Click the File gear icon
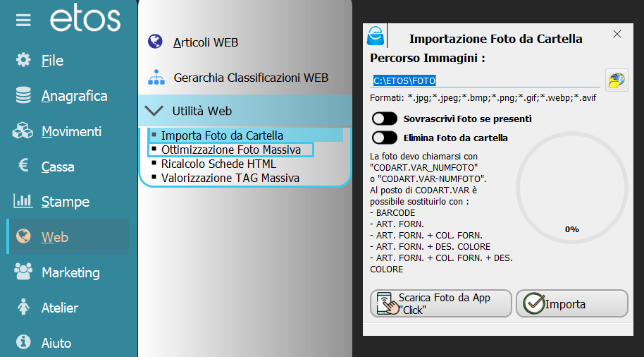 [x=23, y=60]
